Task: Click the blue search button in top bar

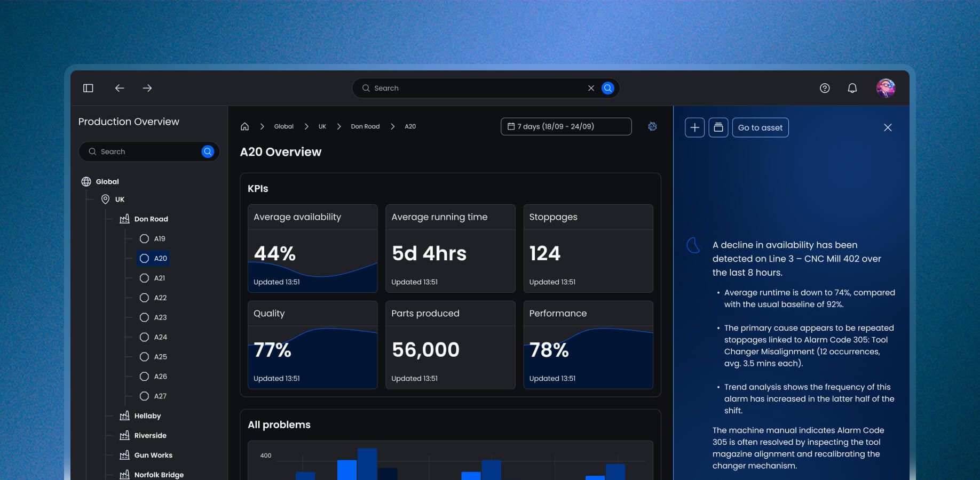Action: (607, 88)
